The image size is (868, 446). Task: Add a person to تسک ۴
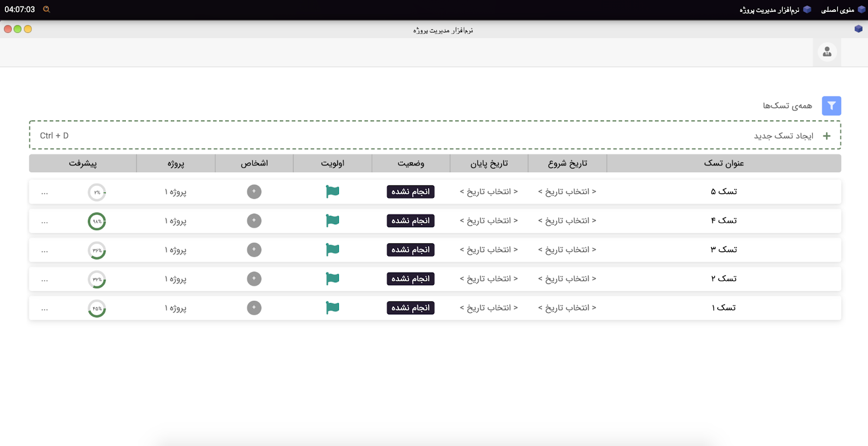[254, 221]
